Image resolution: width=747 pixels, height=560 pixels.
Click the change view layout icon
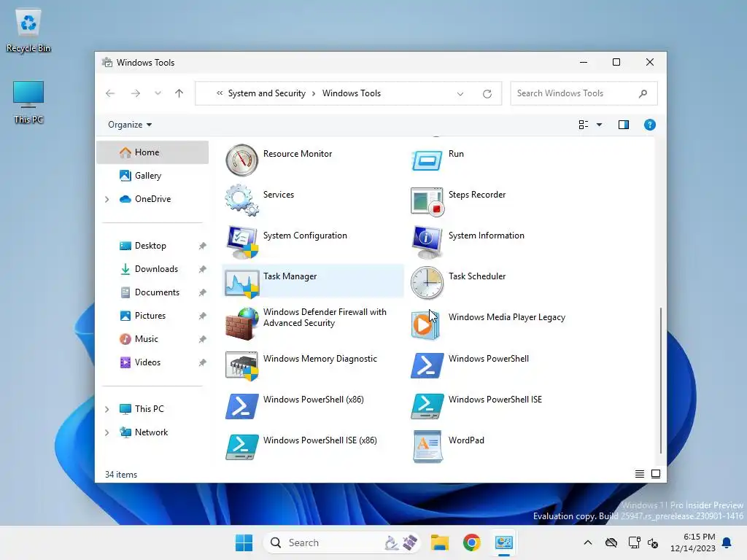(583, 125)
